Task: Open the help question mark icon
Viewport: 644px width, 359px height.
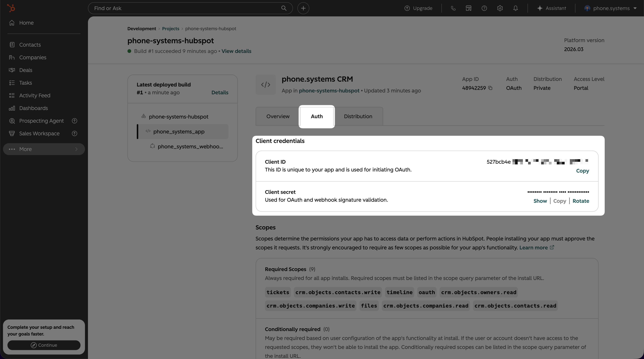Action: (x=484, y=8)
